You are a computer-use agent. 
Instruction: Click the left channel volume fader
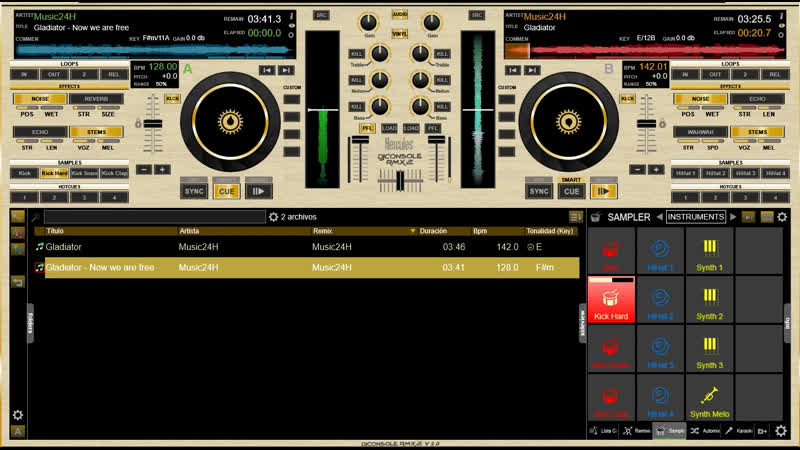[x=360, y=140]
